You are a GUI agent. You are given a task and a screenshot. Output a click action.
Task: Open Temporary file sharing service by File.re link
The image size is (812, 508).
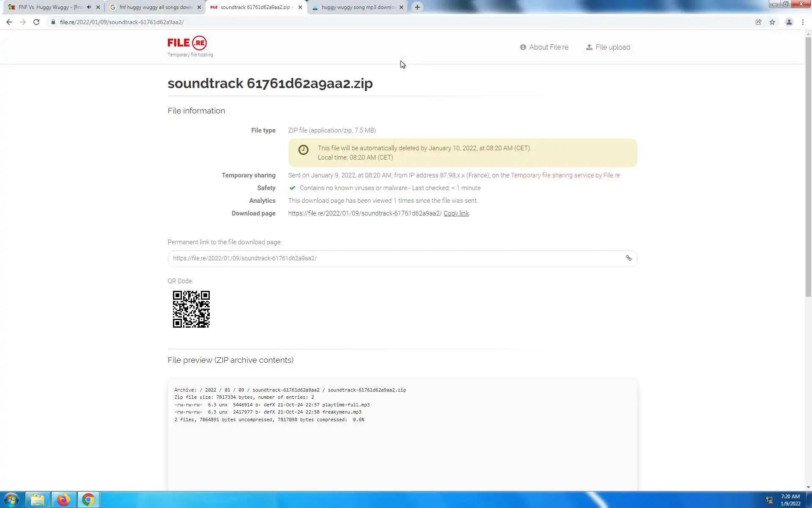click(565, 175)
